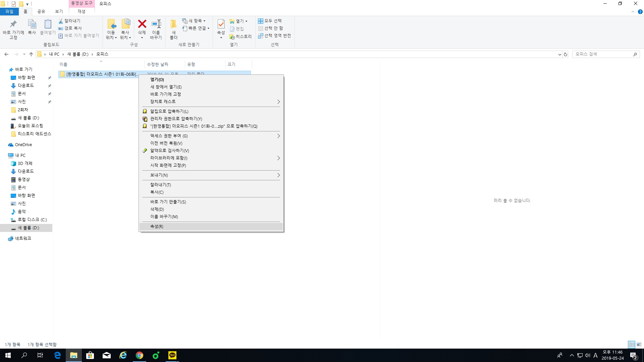Click the History (히스토리) ribbon icon
644x362 pixels.
(240, 37)
